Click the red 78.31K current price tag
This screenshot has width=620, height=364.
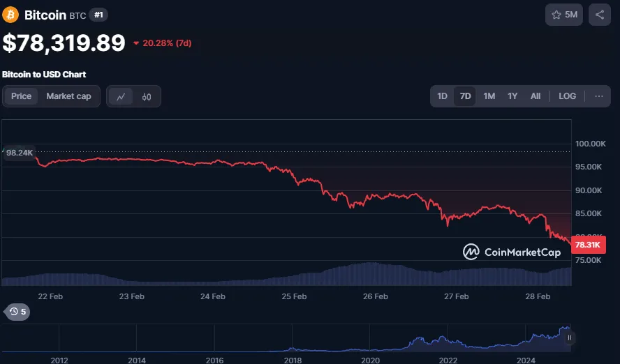click(588, 245)
